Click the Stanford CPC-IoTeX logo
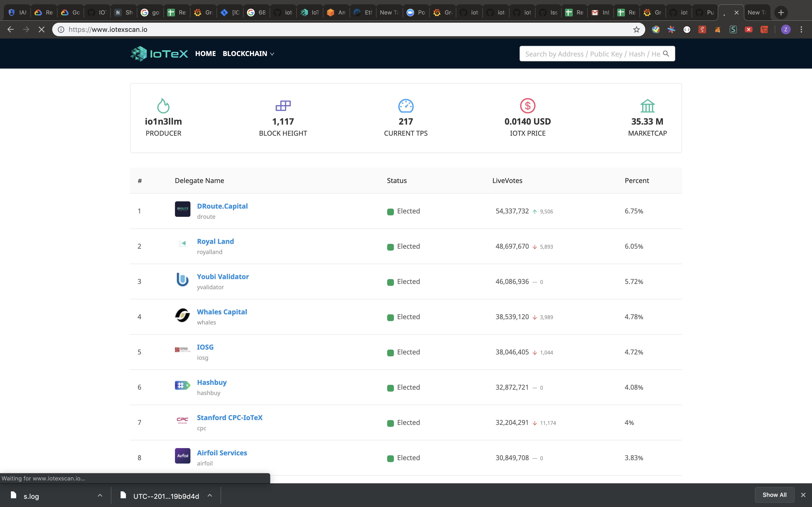This screenshot has width=812, height=507. (x=182, y=420)
